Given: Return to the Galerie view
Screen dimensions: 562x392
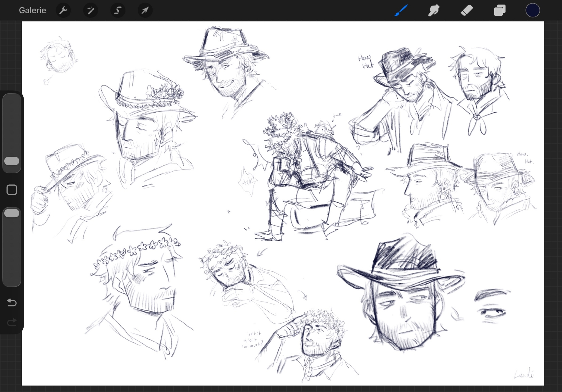Looking at the screenshot, I should coord(32,10).
